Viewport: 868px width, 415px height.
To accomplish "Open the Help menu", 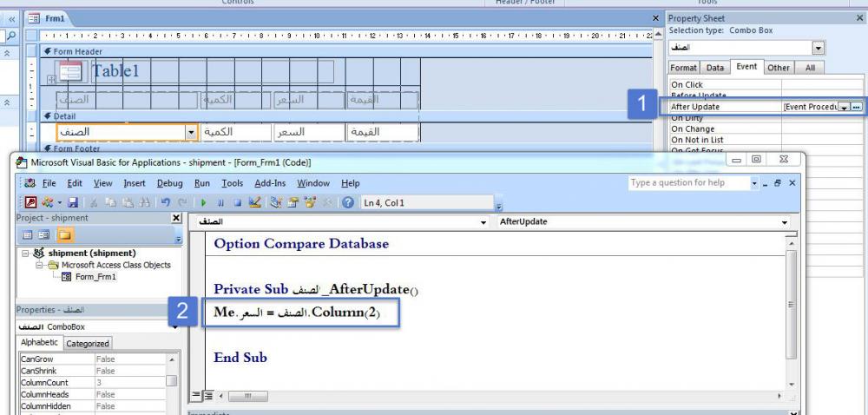I will [351, 183].
